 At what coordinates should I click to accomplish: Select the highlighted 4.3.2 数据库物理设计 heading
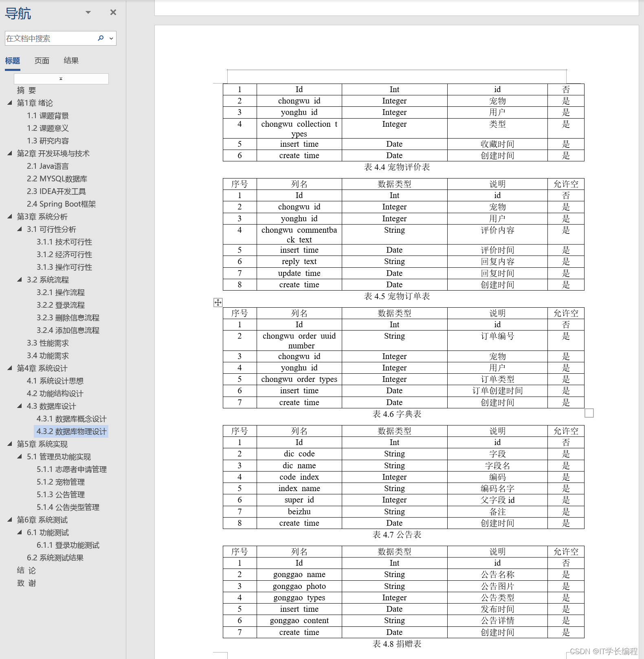pos(72,432)
